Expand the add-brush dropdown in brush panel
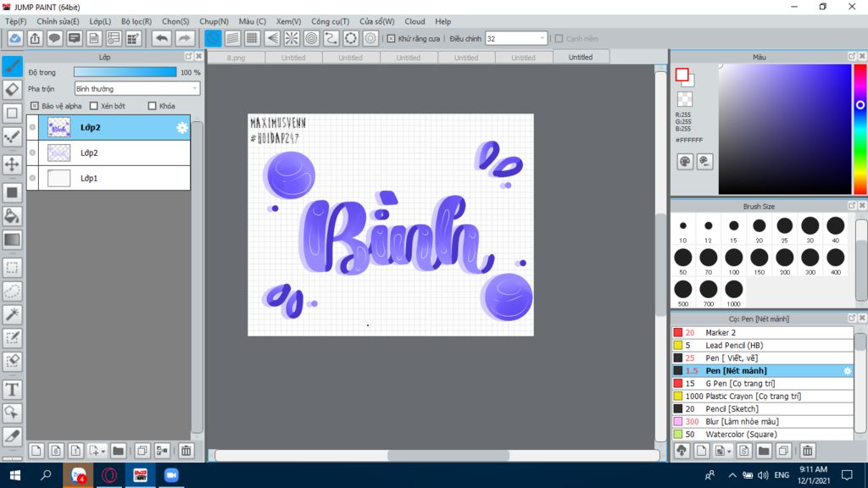 [728, 452]
